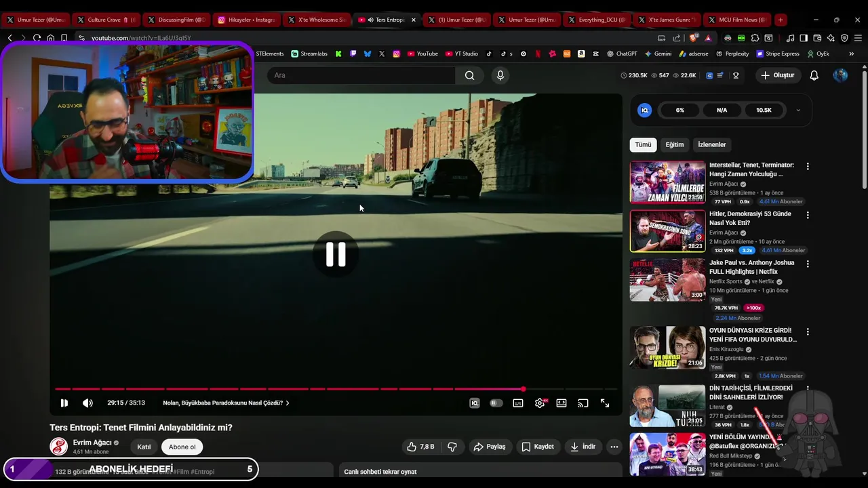Open Stripe Express bookmark

pyautogui.click(x=778, y=54)
